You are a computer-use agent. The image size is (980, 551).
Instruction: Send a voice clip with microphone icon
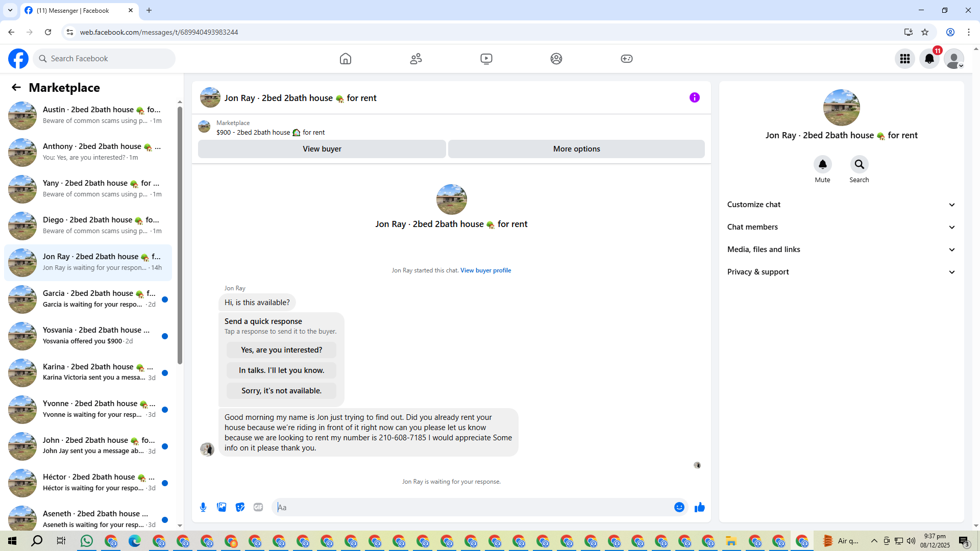(x=203, y=507)
